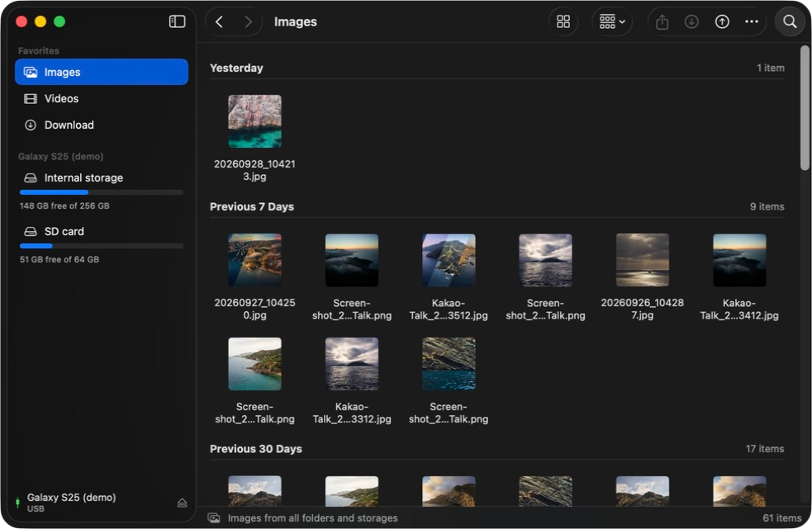Select Images in Favorites sidebar
812x529 pixels.
(x=102, y=72)
